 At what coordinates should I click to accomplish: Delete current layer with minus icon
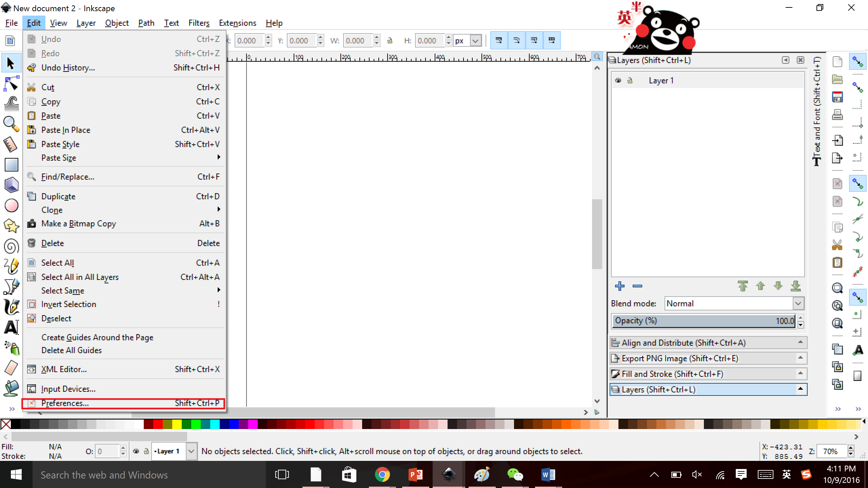point(637,286)
